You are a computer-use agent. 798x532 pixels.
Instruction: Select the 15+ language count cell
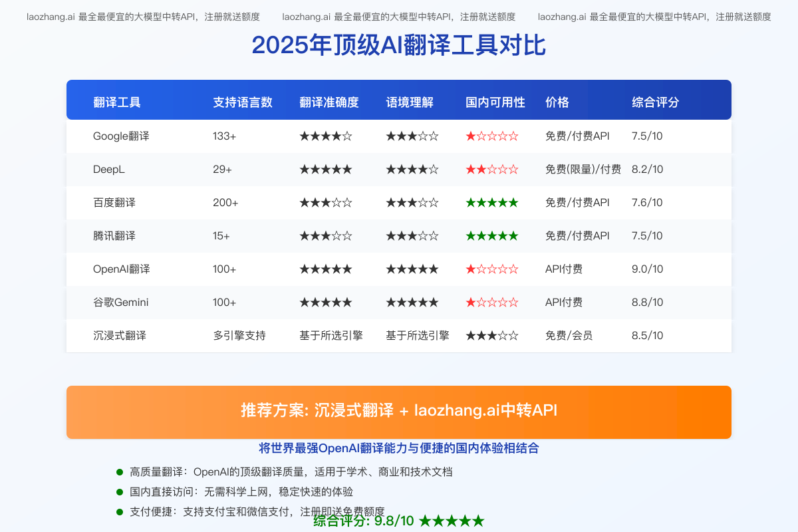[x=221, y=236]
